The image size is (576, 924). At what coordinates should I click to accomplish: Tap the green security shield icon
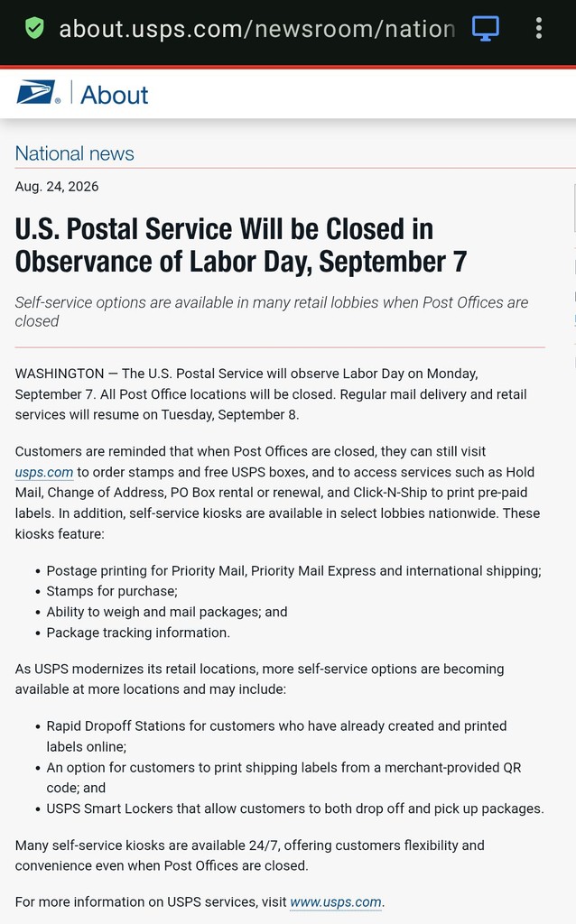pyautogui.click(x=34, y=28)
